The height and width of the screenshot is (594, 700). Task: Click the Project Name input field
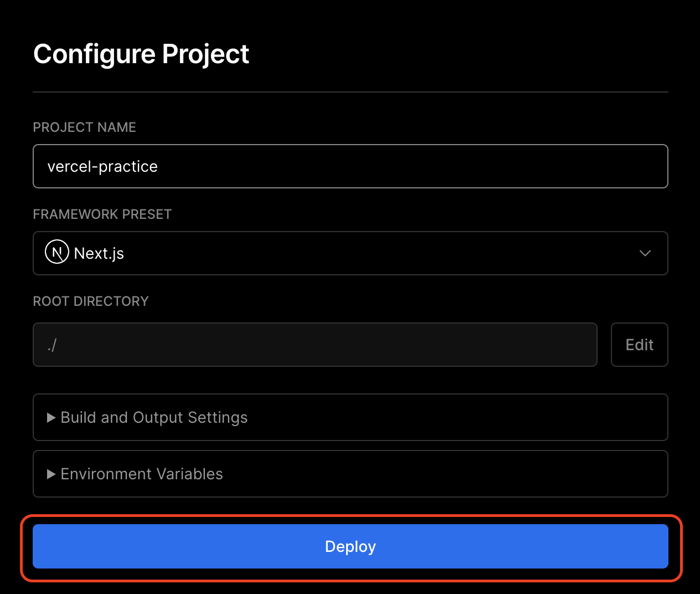point(350,166)
